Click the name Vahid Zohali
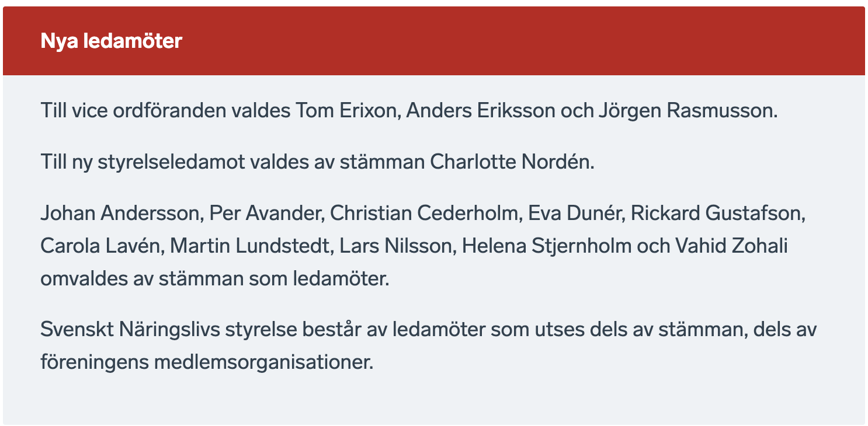 coord(731,246)
